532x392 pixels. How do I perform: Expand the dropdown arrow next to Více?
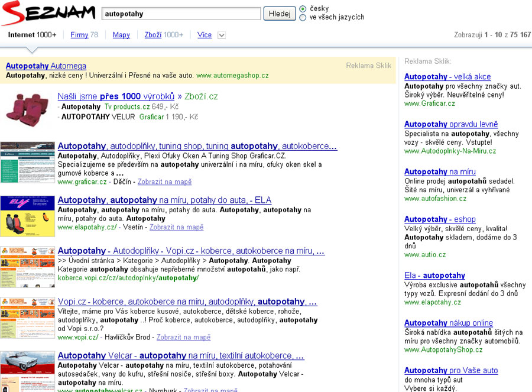click(x=222, y=35)
